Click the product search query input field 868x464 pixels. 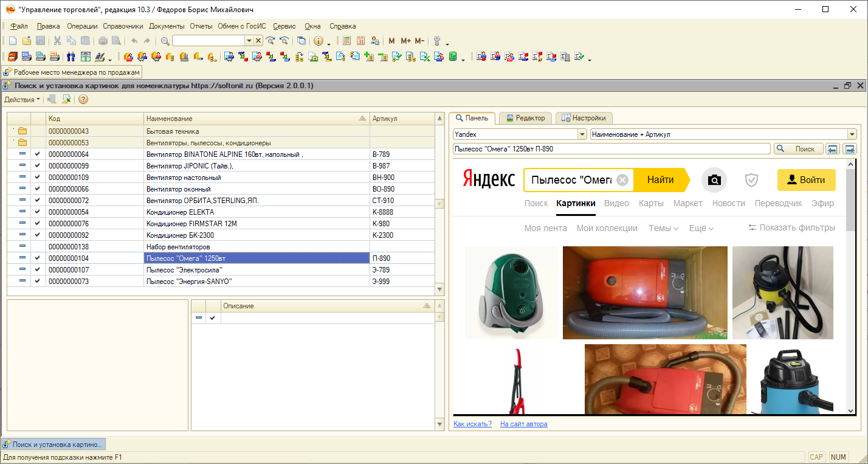tap(612, 149)
